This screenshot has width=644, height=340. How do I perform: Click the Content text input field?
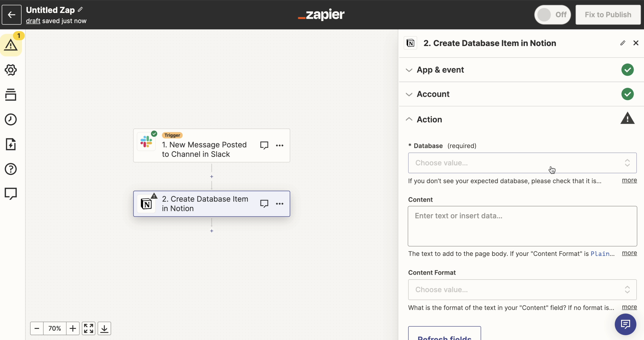click(x=522, y=226)
